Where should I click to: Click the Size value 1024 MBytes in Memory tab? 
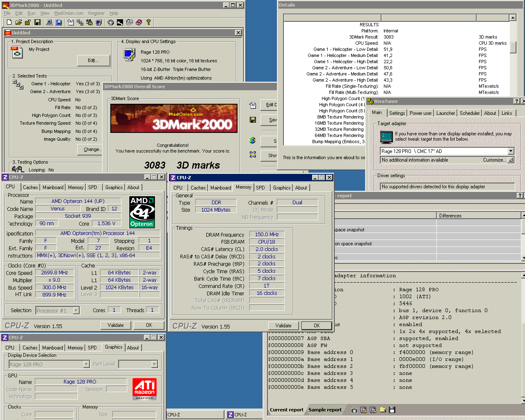point(216,210)
